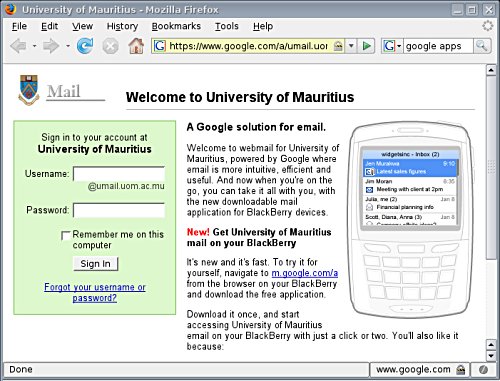The image size is (500, 381).
Task: Minimize the Firefox window
Action: (458, 9)
